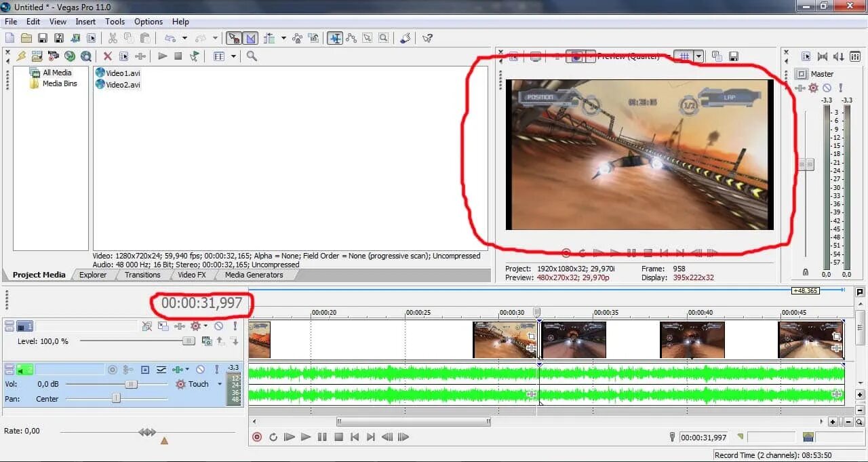Switch to the Explorer tab
The height and width of the screenshot is (462, 868).
(93, 275)
